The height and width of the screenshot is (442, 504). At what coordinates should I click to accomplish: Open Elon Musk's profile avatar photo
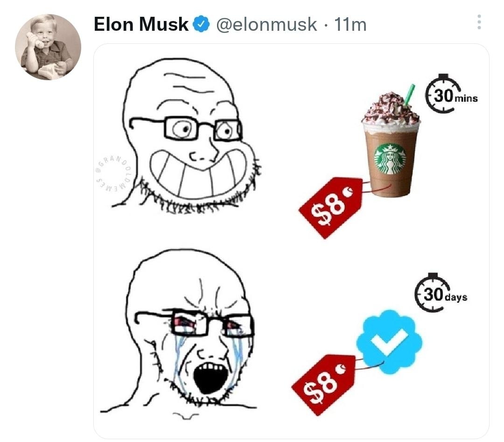[48, 47]
